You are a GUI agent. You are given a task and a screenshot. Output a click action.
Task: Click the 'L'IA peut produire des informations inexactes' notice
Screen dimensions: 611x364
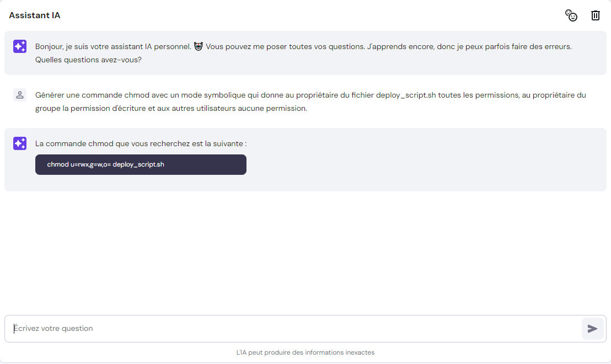point(305,352)
